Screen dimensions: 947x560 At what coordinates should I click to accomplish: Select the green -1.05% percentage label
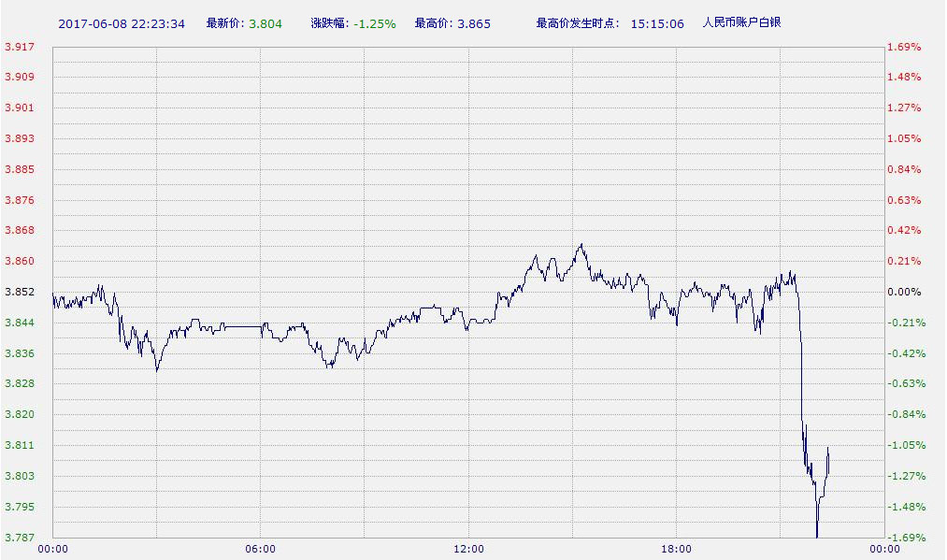(x=907, y=445)
